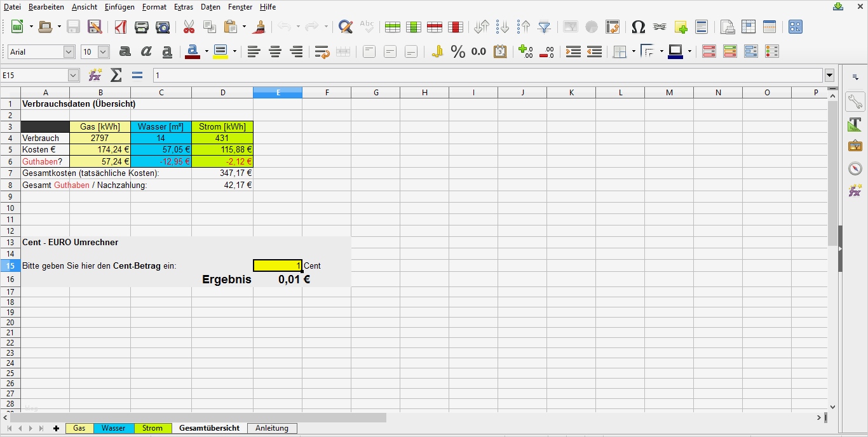
Task: Open the print preview
Action: [x=163, y=27]
